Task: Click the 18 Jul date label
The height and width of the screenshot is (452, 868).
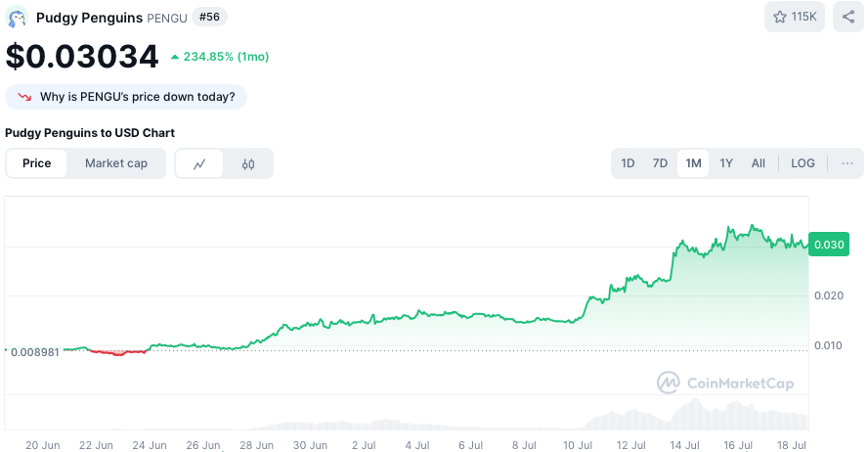Action: pos(792,445)
